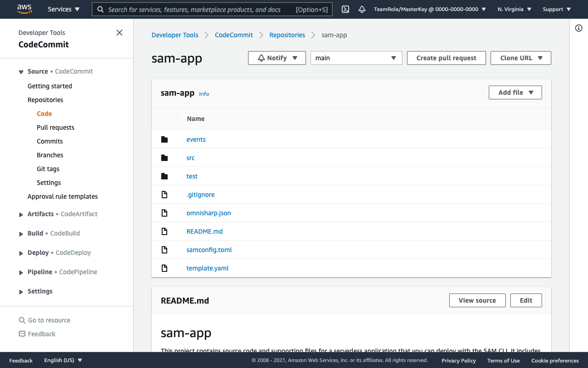The image size is (588, 368).
Task: Open README.md file link in list
Action: [x=204, y=231]
